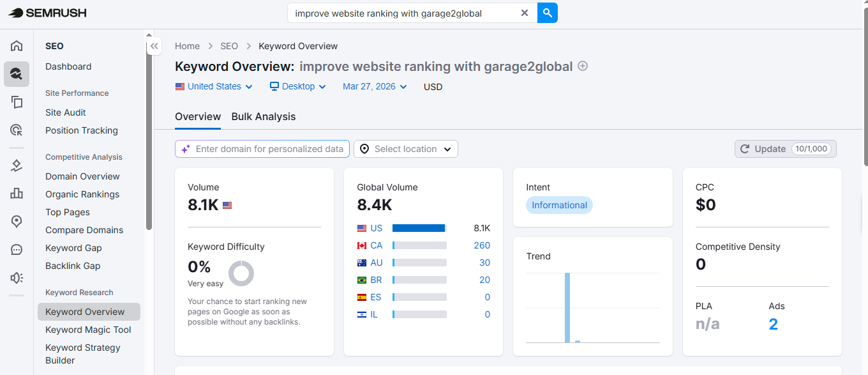Screen dimensions: 868x375
Task: Open the Home icon in the left rail
Action: [17, 45]
